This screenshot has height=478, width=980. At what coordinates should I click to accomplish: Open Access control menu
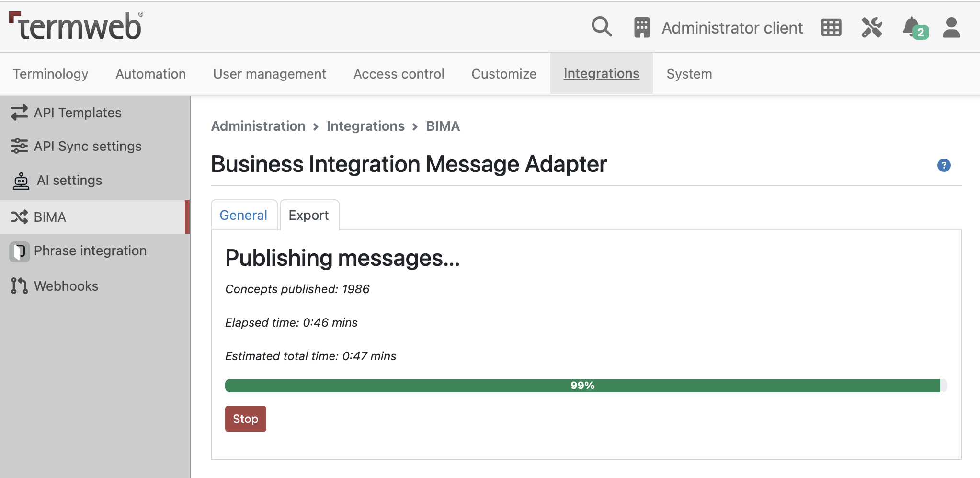[399, 74]
